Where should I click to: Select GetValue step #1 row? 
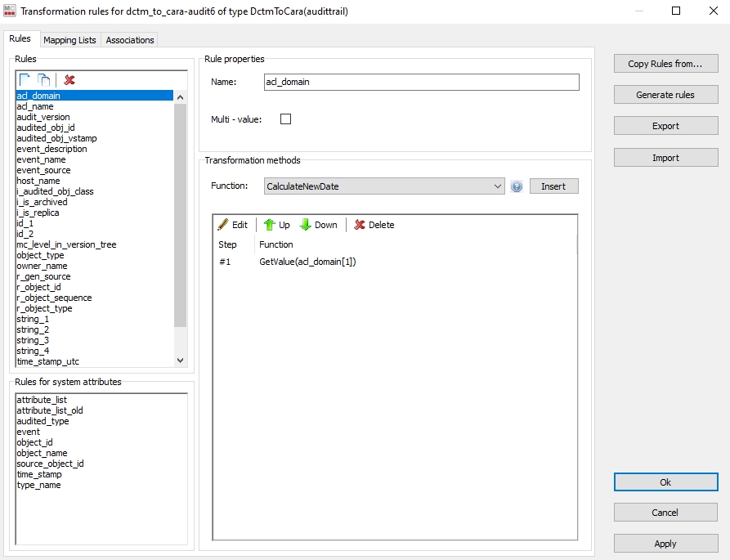pos(307,262)
